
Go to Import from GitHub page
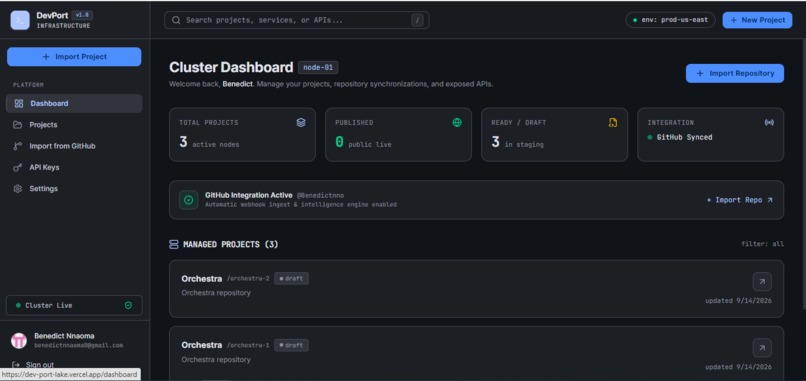(74, 146)
